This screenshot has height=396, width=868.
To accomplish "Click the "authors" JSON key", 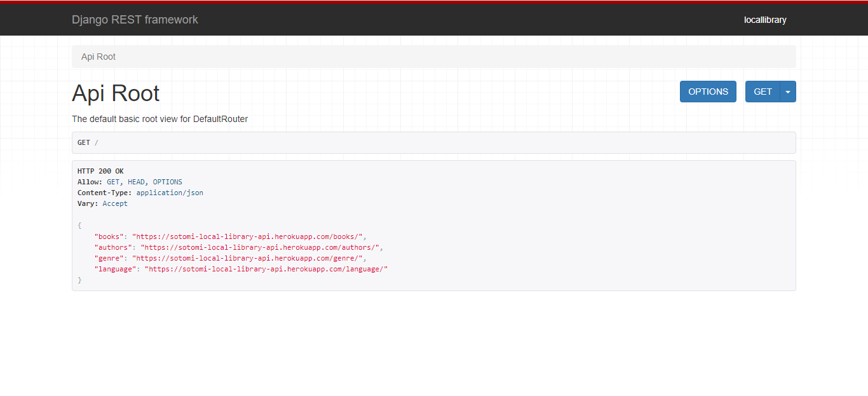I will 113,247.
